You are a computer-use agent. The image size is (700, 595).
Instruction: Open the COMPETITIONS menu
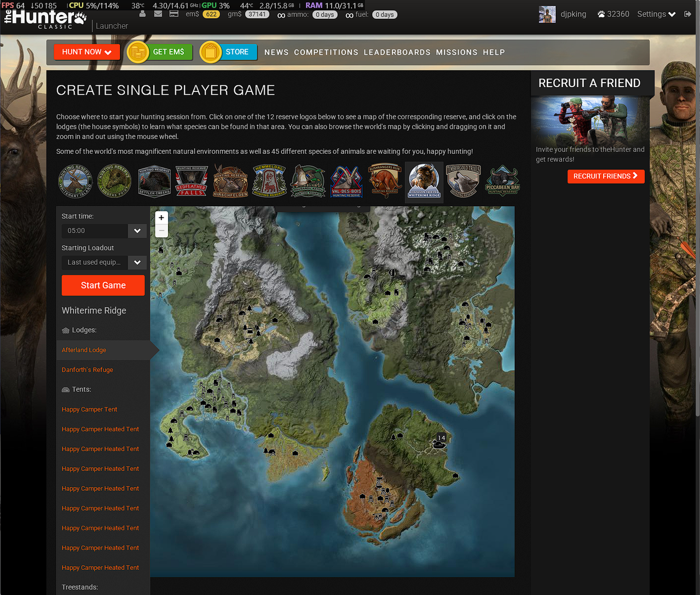click(x=326, y=53)
